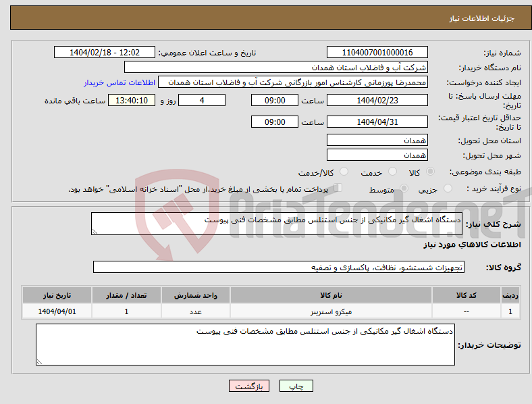Click the طبقه بندی موضوعی label
The width and height of the screenshot is (532, 404).
pos(485,172)
